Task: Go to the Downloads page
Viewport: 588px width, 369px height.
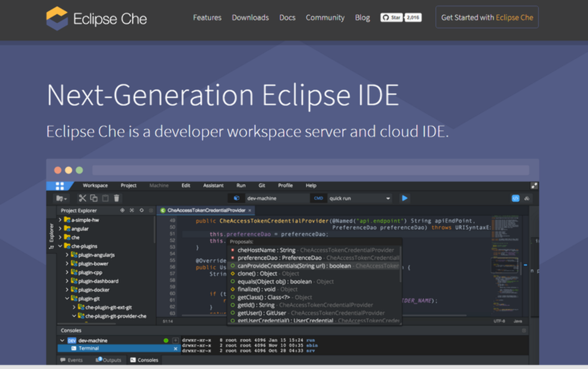Action: 250,17
